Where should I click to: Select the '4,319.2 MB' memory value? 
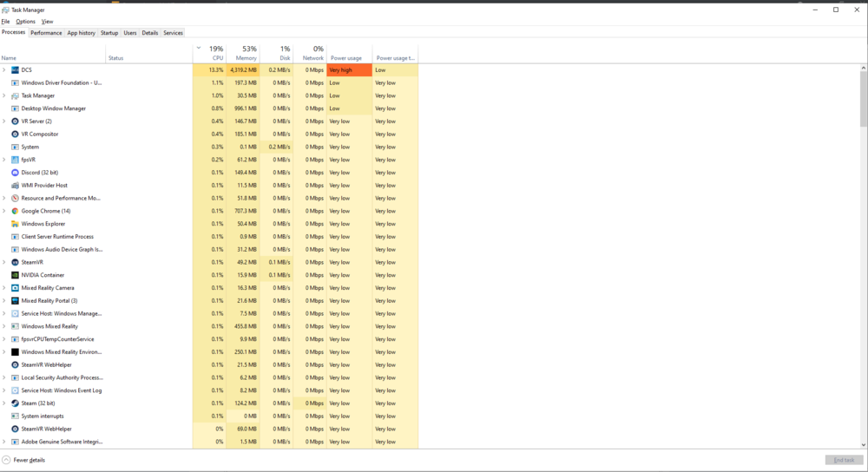tap(243, 70)
